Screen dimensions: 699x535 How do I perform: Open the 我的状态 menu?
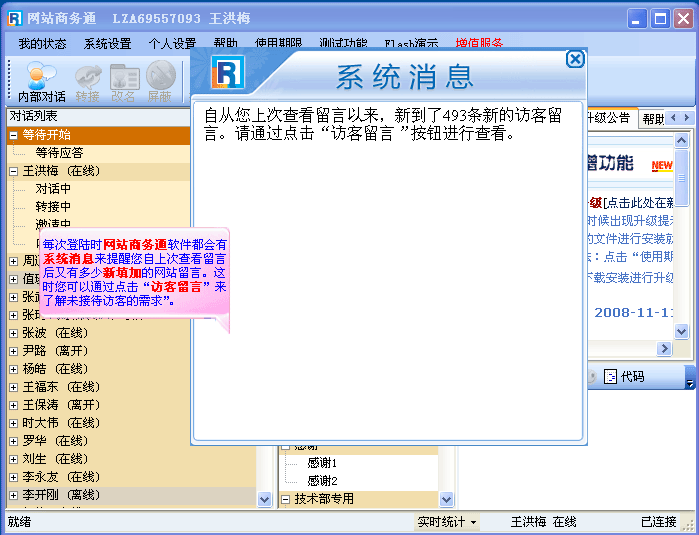click(x=42, y=44)
